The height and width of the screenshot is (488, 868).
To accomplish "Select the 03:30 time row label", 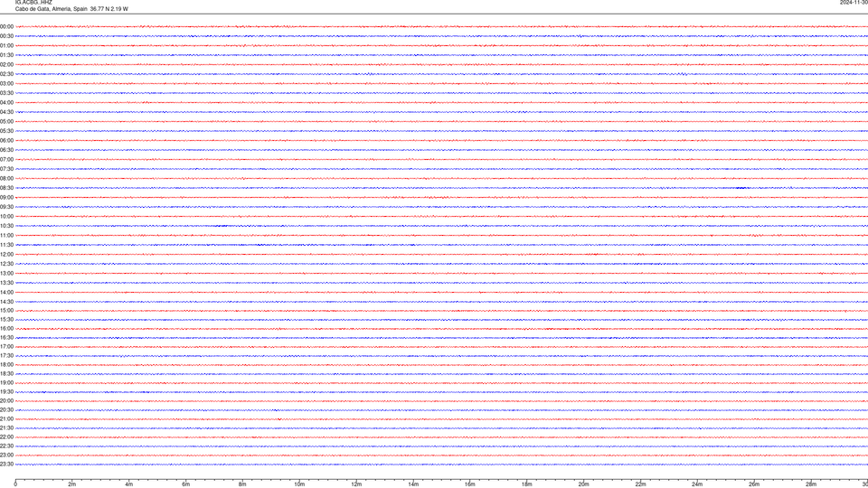I will [x=6, y=93].
